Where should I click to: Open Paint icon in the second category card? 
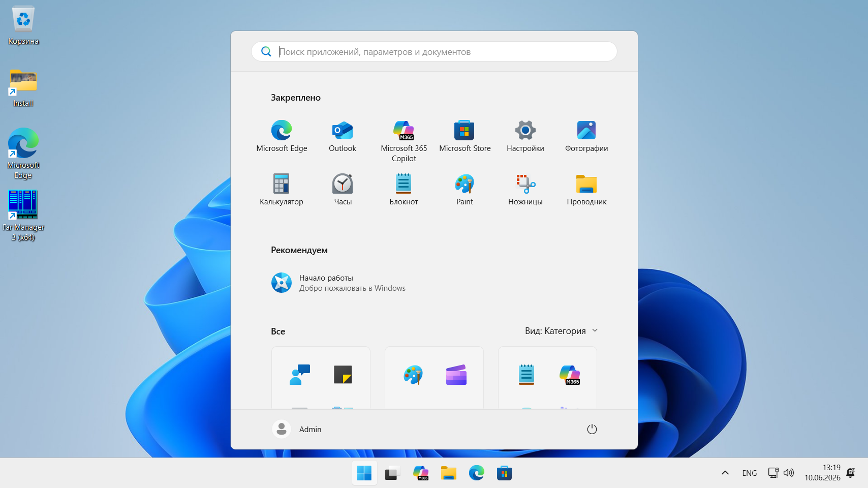[413, 375]
